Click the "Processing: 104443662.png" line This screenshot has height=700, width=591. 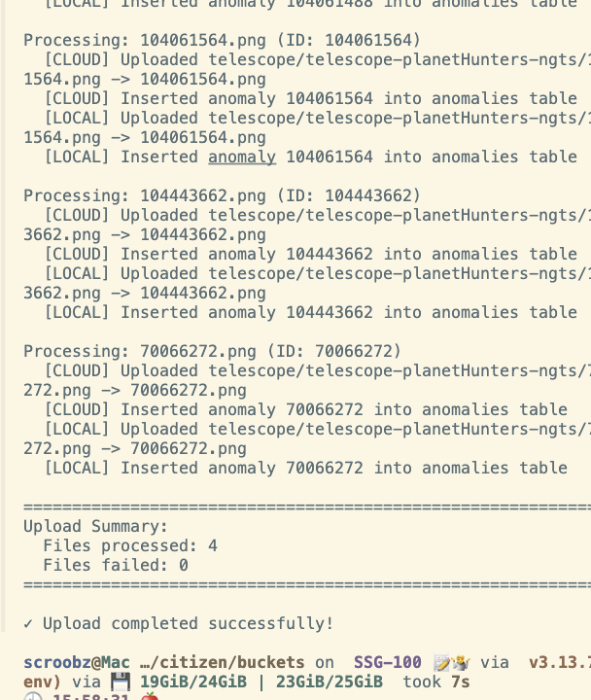click(x=222, y=195)
